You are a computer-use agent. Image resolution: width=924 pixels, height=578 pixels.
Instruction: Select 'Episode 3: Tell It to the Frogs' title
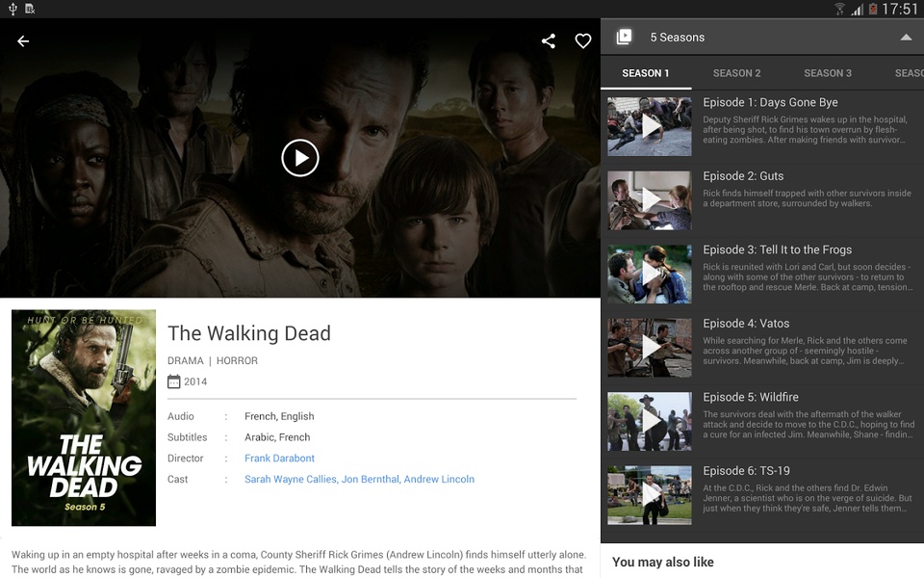click(778, 250)
